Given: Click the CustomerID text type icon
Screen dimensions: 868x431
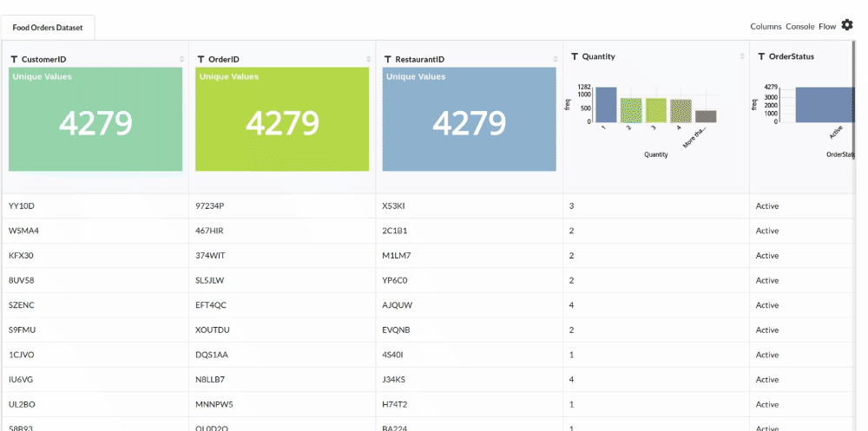Looking at the screenshot, I should pos(15,59).
